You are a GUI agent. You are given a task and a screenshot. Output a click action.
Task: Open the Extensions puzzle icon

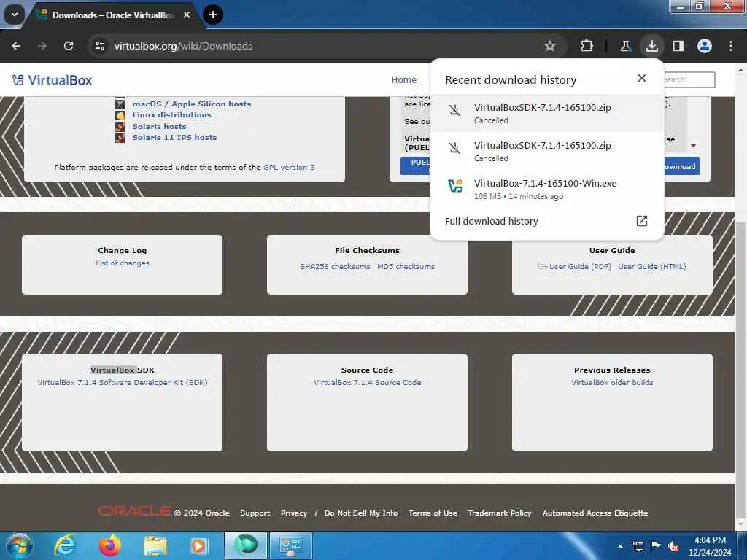pos(587,46)
